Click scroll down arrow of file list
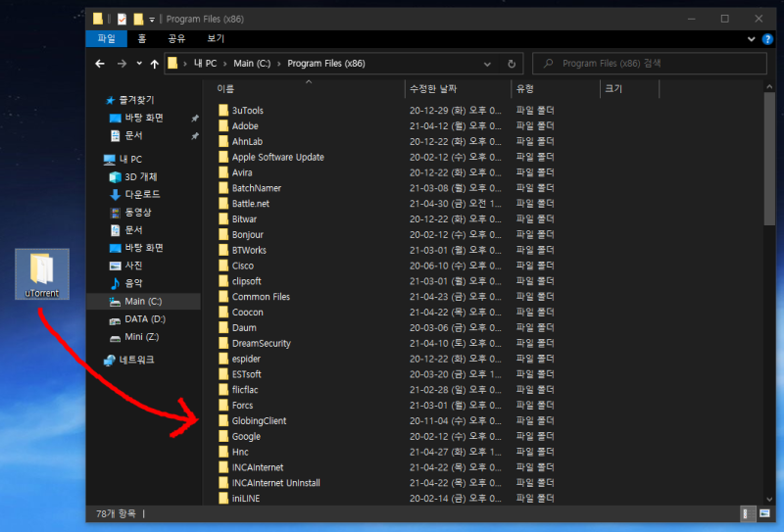 (x=769, y=499)
